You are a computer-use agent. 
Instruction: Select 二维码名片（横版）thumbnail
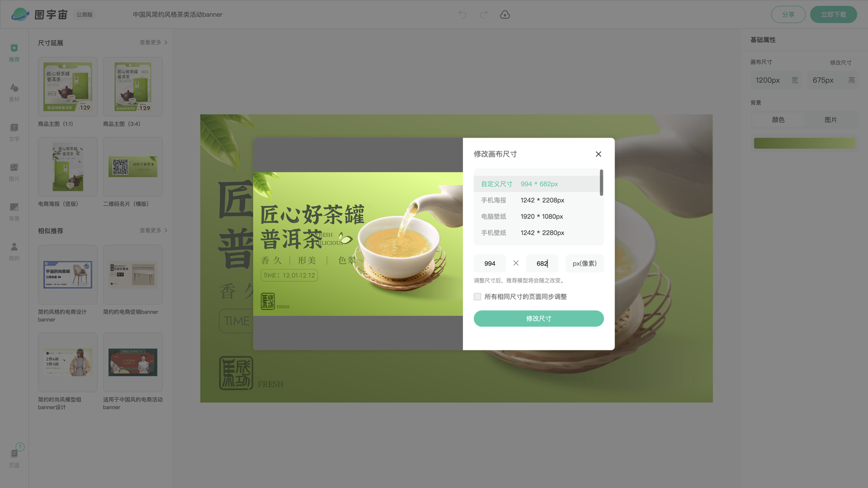[133, 167]
